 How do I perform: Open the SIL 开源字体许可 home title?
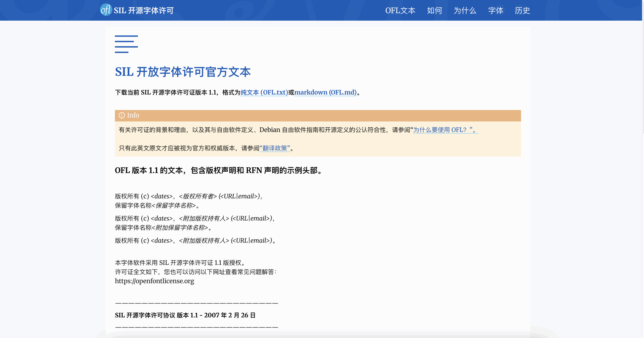click(144, 11)
